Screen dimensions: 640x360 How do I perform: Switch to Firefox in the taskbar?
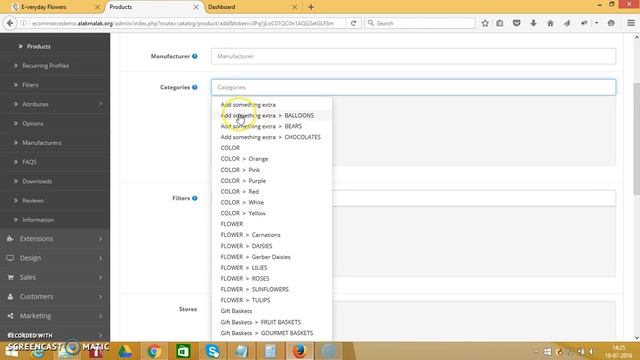300,351
